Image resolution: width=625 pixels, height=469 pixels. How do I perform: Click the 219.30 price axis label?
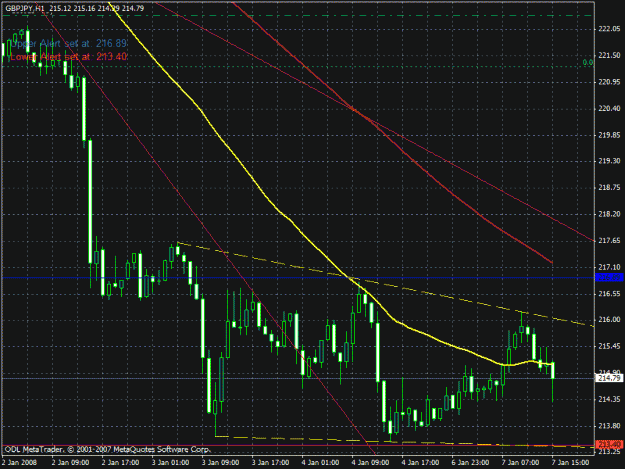[x=609, y=161]
